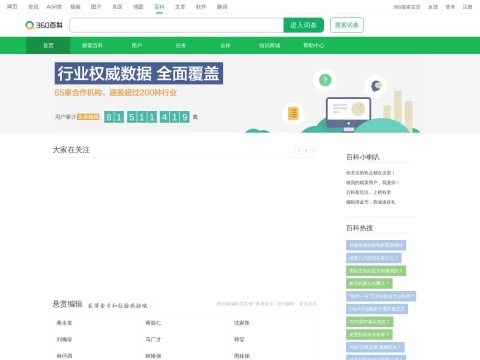Select 首页 in the green navigation
The width and height of the screenshot is (480, 360).
(48, 45)
